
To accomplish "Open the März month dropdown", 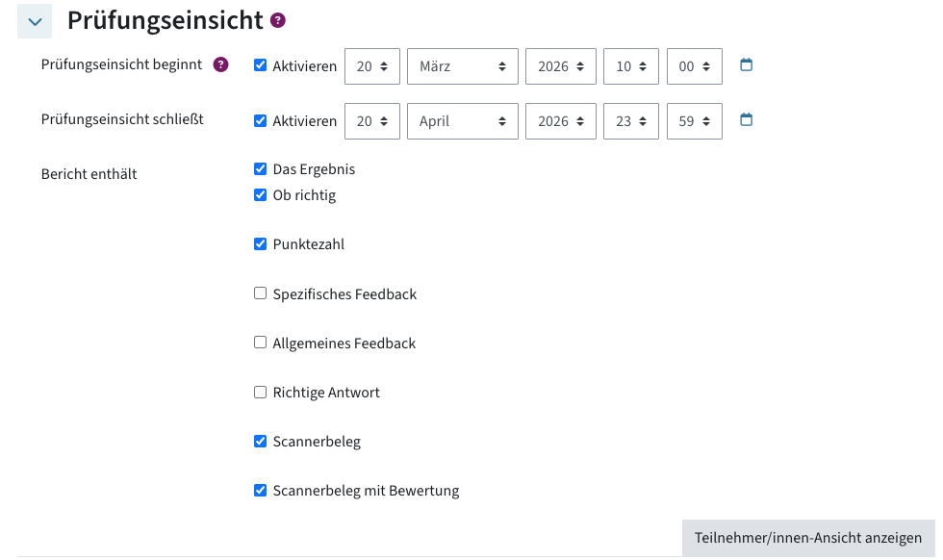I will pos(463,65).
